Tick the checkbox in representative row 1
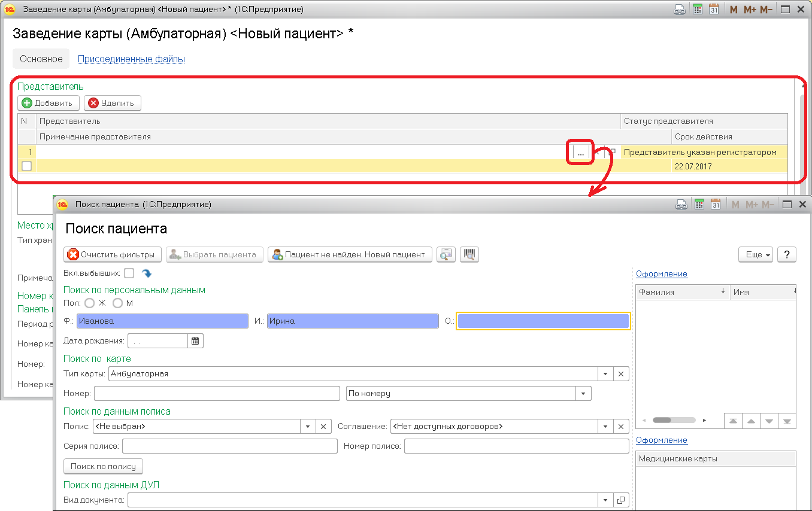Image resolution: width=812 pixels, height=511 pixels. tap(26, 166)
